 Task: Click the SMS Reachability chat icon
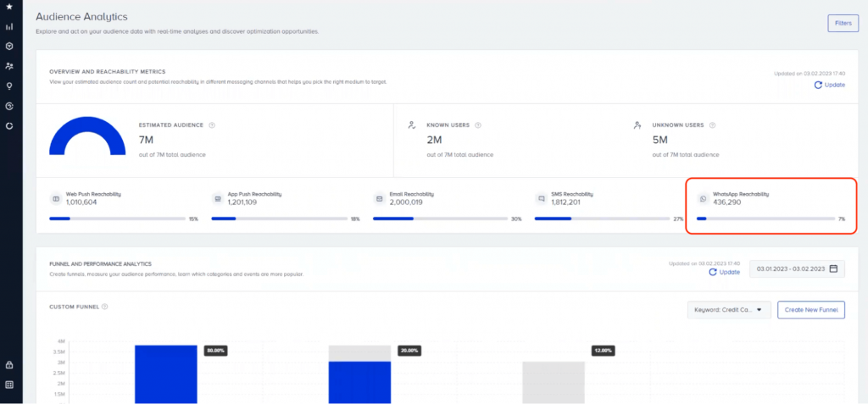point(541,199)
